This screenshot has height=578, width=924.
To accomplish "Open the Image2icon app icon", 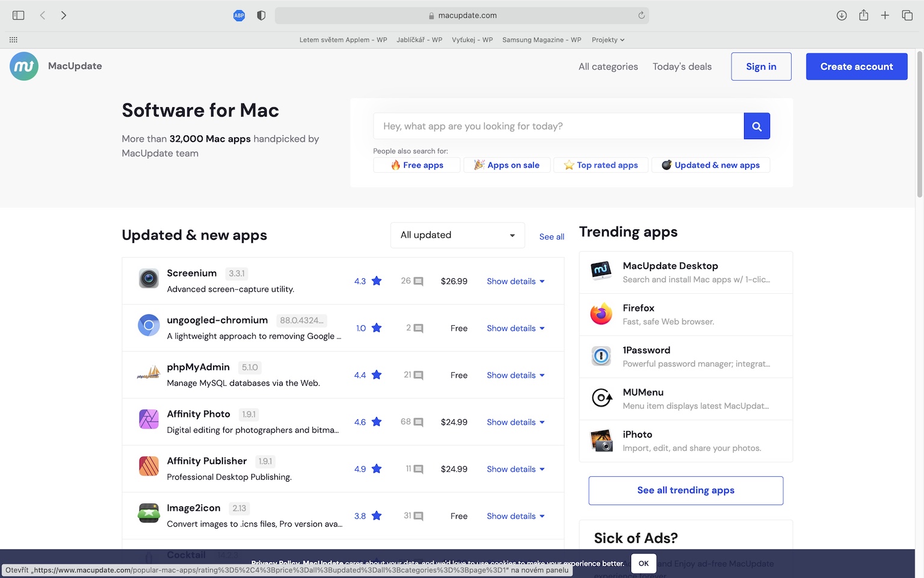I will coord(149,513).
